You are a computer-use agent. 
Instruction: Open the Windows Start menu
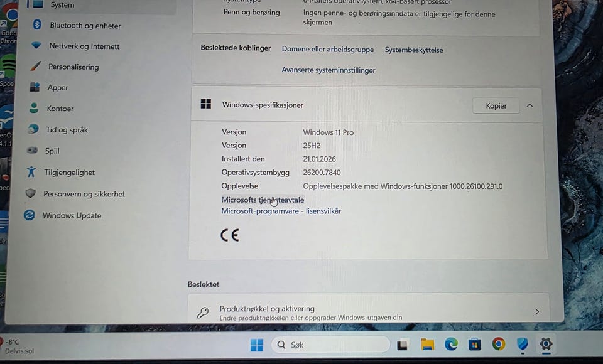[257, 345]
